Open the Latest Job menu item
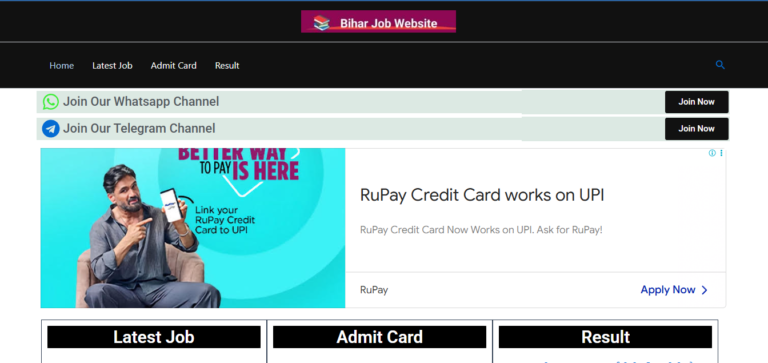This screenshot has width=768, height=363. [x=112, y=66]
